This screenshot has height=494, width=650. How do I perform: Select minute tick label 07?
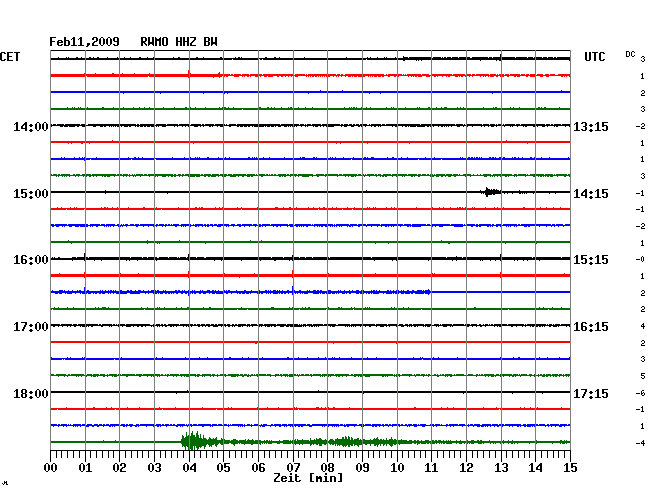click(x=293, y=467)
